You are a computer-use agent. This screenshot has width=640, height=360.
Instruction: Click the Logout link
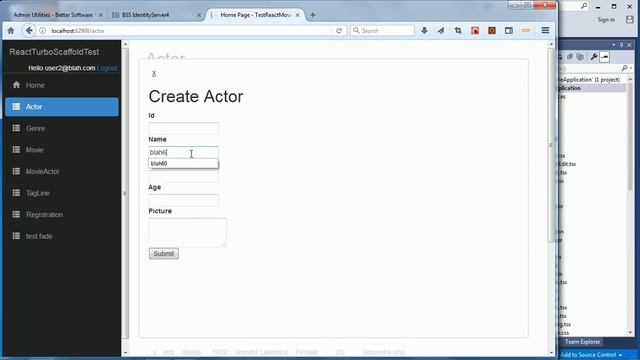(x=107, y=68)
